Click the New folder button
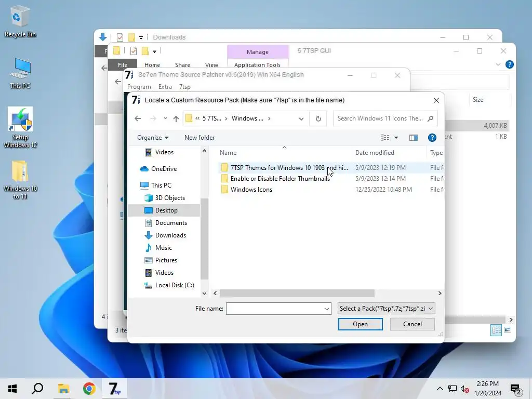532x399 pixels. point(199,137)
